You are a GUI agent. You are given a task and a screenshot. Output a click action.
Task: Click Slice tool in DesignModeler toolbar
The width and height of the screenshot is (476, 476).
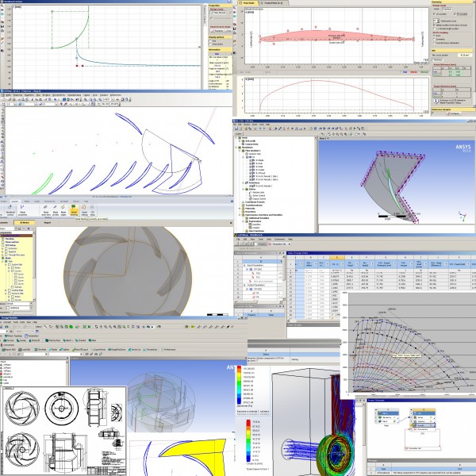point(93,340)
